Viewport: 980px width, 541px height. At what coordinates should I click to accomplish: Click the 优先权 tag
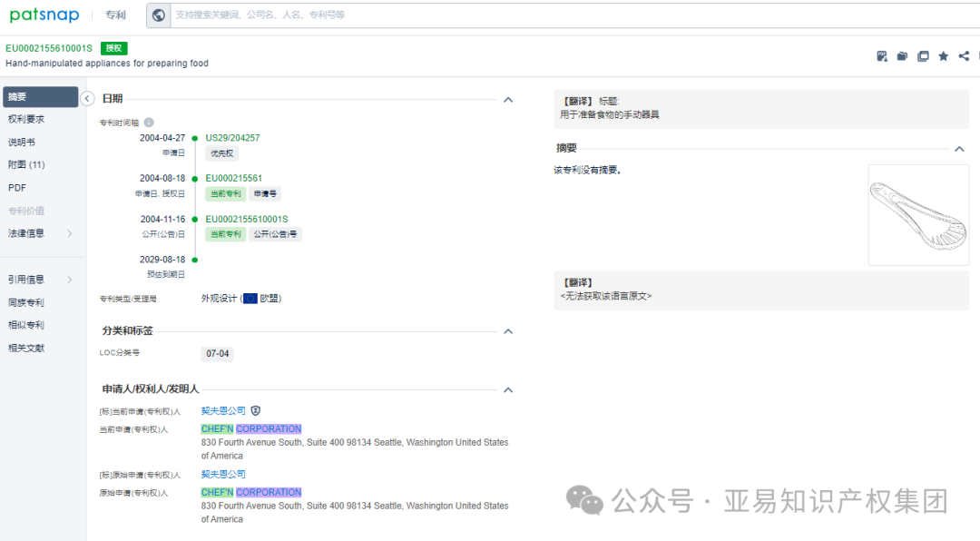(x=222, y=153)
